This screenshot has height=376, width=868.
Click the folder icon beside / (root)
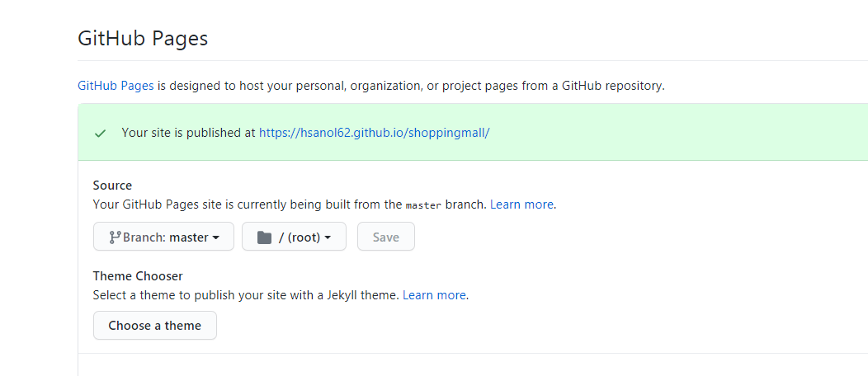tap(264, 237)
